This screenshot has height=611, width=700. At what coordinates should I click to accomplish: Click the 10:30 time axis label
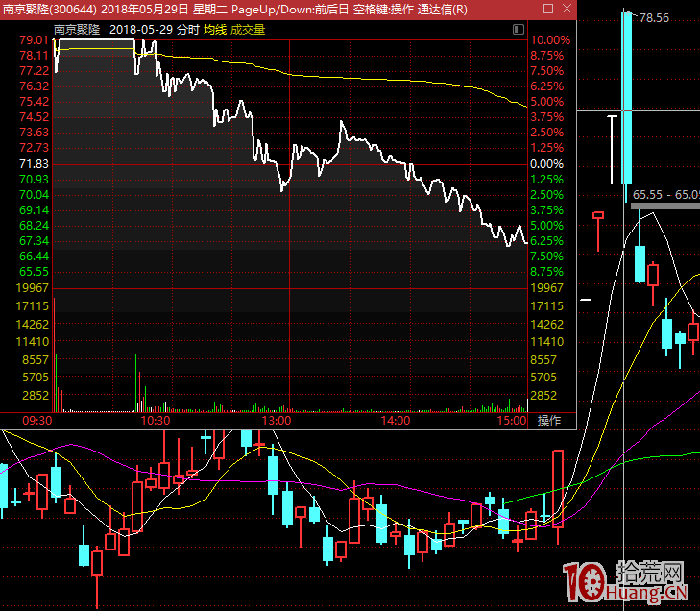click(x=155, y=421)
